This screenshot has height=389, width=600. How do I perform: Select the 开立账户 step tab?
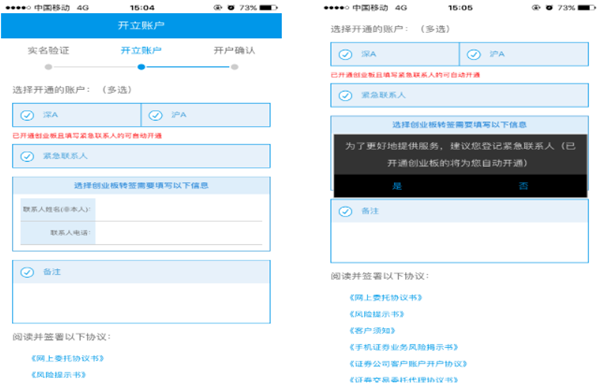pyautogui.click(x=141, y=50)
